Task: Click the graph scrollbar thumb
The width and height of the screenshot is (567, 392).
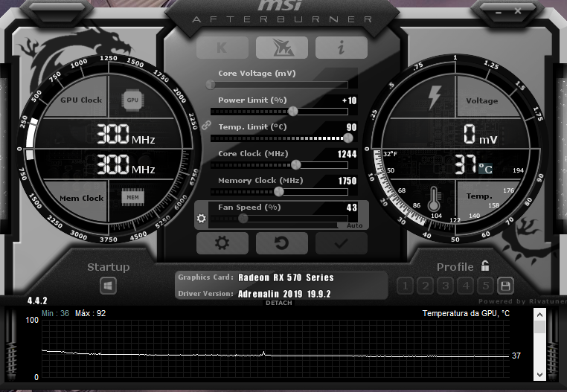Action: 539,327
